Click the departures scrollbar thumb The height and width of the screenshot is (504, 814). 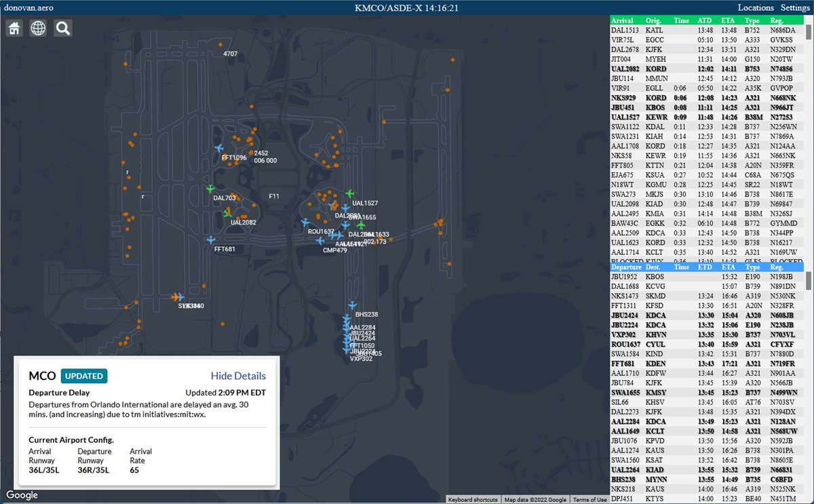[809, 281]
